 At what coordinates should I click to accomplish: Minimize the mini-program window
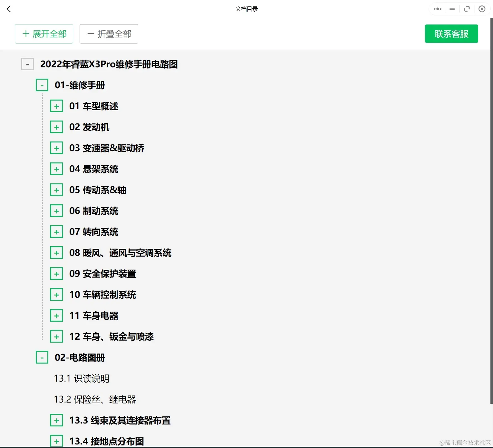[x=452, y=9]
